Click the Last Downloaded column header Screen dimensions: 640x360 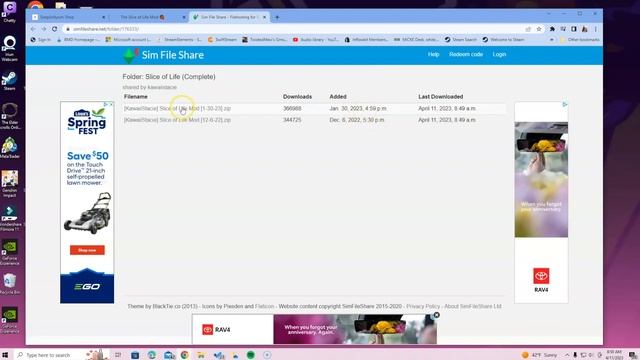tap(440, 97)
